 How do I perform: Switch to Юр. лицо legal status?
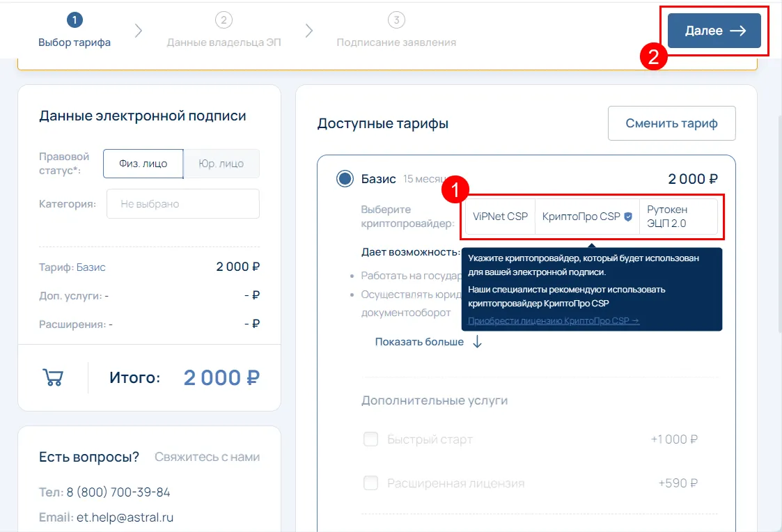pos(221,164)
